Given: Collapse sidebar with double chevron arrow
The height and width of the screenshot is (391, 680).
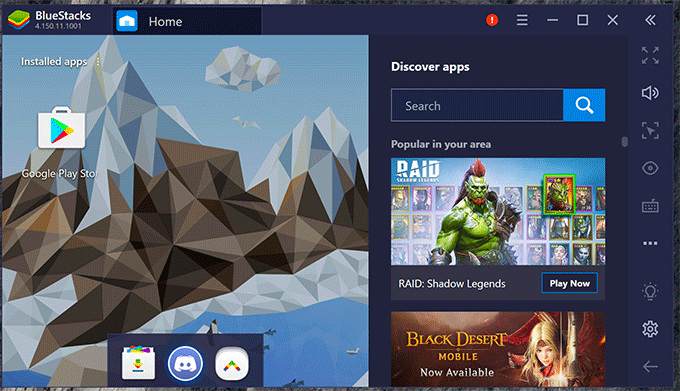Looking at the screenshot, I should click(650, 20).
